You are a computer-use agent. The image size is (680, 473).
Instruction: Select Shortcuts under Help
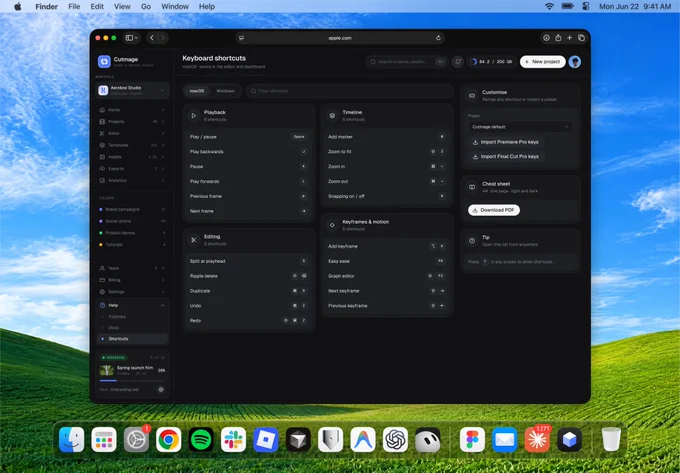132,339
